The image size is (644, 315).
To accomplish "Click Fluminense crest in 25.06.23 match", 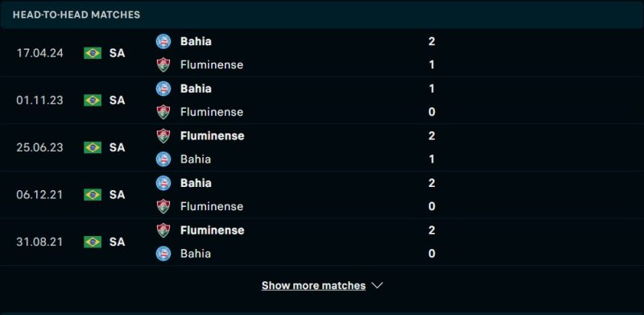I will (x=163, y=135).
